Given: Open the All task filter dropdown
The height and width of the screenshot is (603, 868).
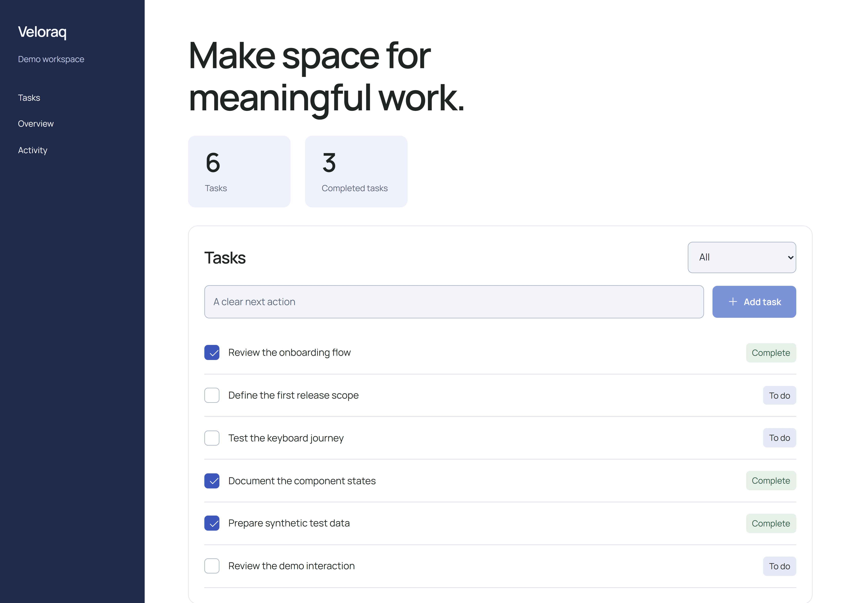Looking at the screenshot, I should [x=741, y=257].
